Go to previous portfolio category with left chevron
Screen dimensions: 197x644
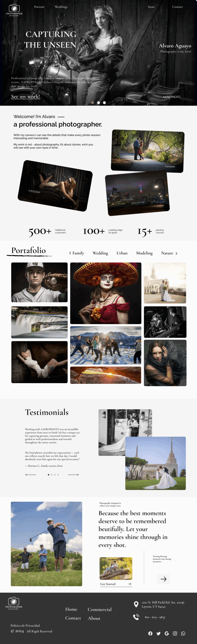click(70, 253)
